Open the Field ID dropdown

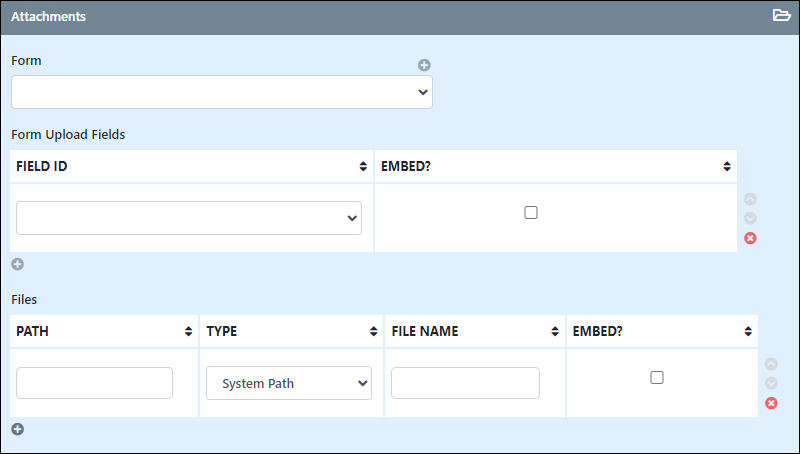point(189,218)
